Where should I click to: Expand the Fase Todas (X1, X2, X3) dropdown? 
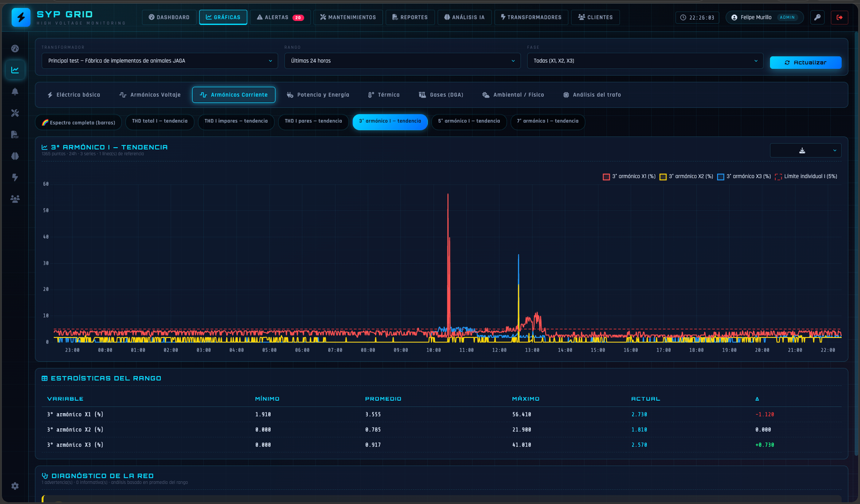pyautogui.click(x=645, y=61)
